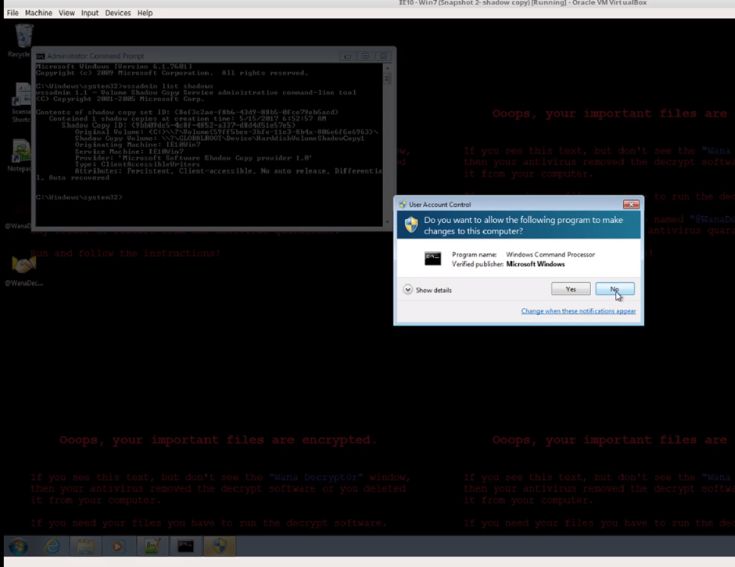This screenshot has height=567, width=735.
Task: Click the 'Windows Command Processor' program name
Action: [x=550, y=254]
